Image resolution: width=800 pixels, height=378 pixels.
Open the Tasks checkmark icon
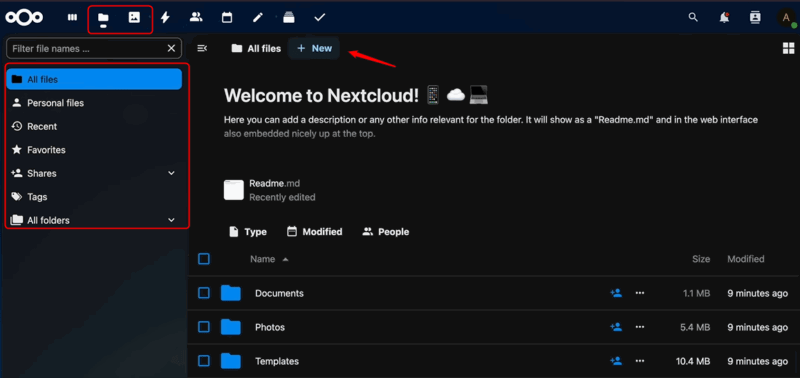[319, 17]
